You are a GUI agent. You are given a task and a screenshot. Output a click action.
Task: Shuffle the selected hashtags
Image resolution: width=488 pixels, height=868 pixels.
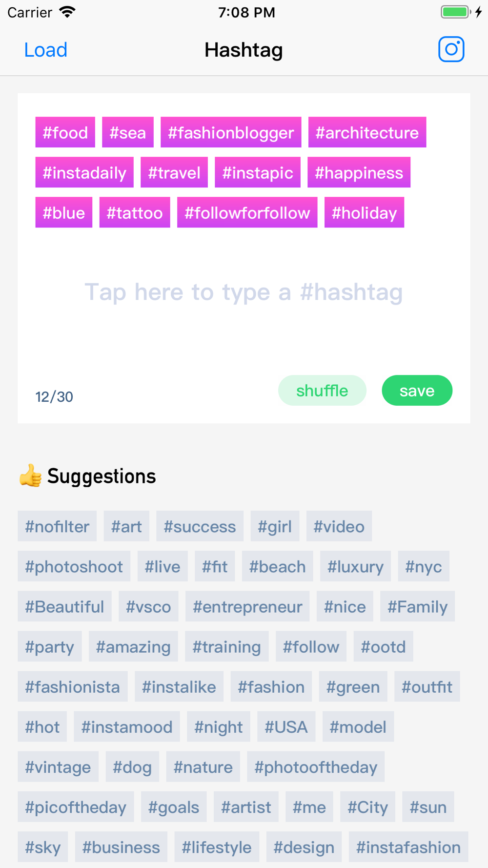(x=322, y=391)
